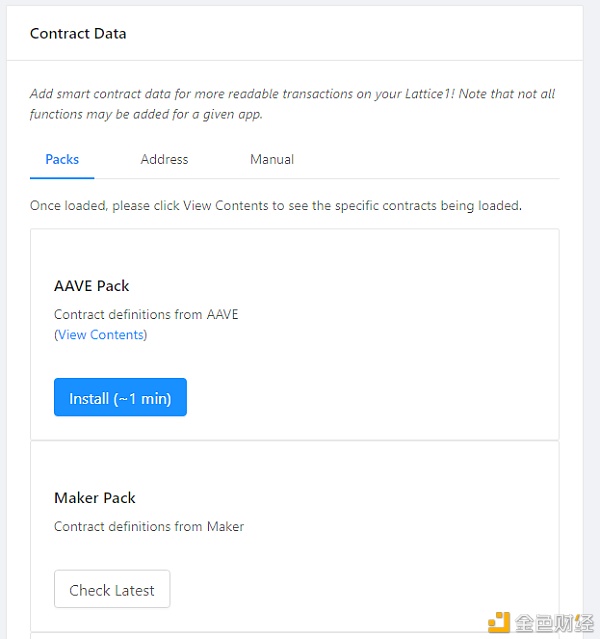
Task: Install the AAVE Pack
Action: (120, 397)
